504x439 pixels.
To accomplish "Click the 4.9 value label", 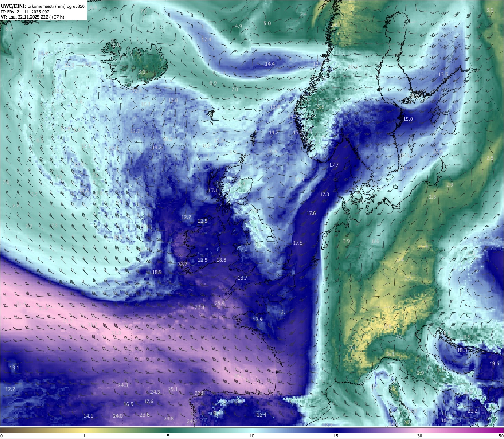I will (x=238, y=26).
